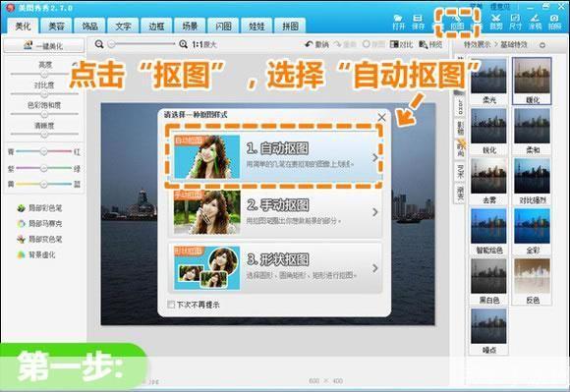Open the 抠图 cutout tool in top toolbar
The width and height of the screenshot is (570, 392).
(457, 22)
